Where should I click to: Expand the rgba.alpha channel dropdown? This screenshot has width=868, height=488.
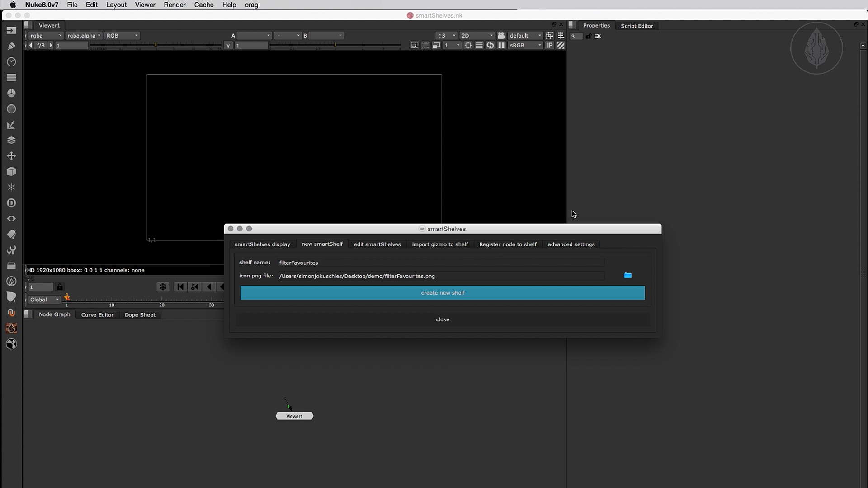point(84,35)
